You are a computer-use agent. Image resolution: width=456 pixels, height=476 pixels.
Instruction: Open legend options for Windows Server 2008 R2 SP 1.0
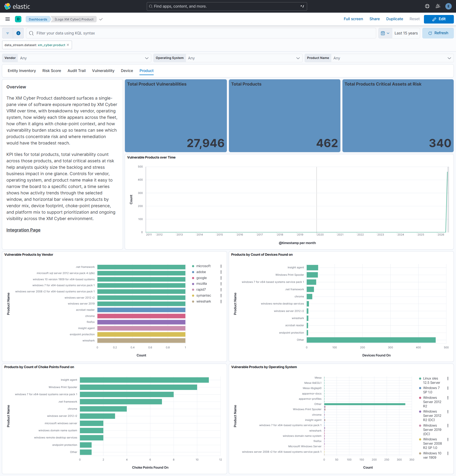pyautogui.click(x=448, y=439)
